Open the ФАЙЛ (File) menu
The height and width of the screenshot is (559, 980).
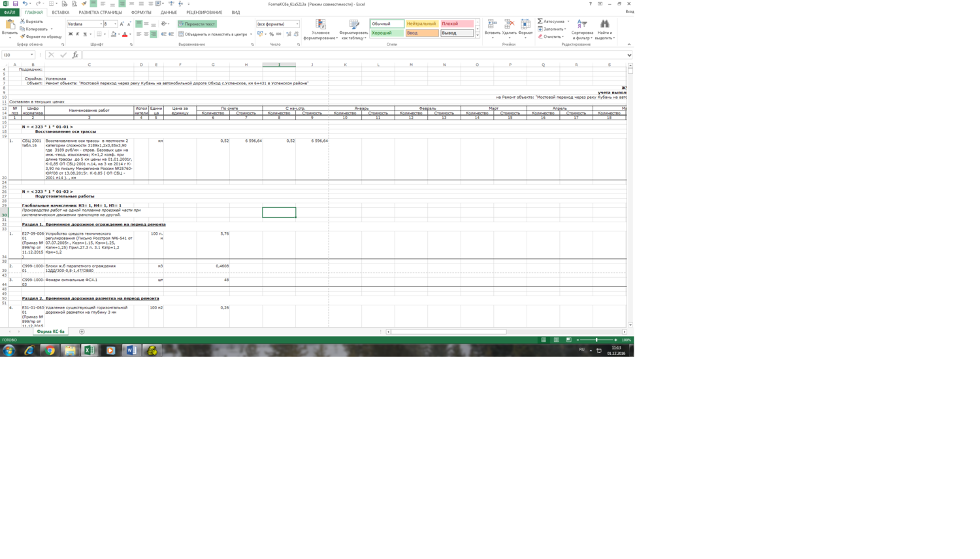point(9,12)
